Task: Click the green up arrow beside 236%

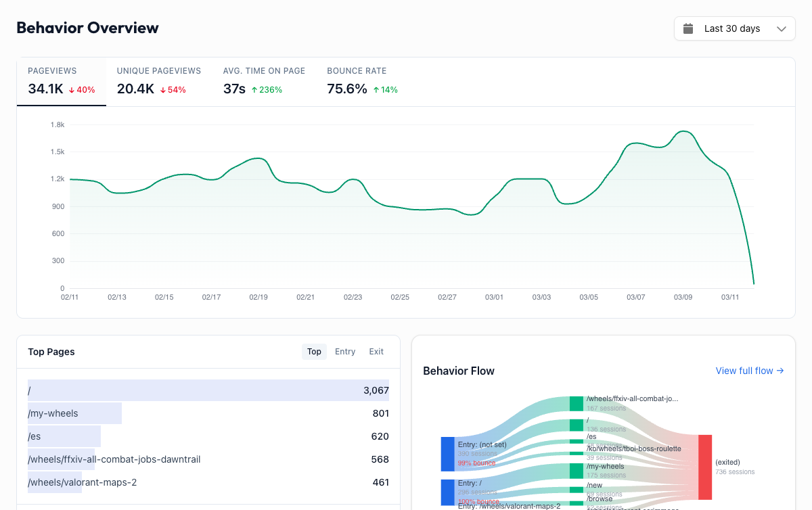Action: coord(254,90)
